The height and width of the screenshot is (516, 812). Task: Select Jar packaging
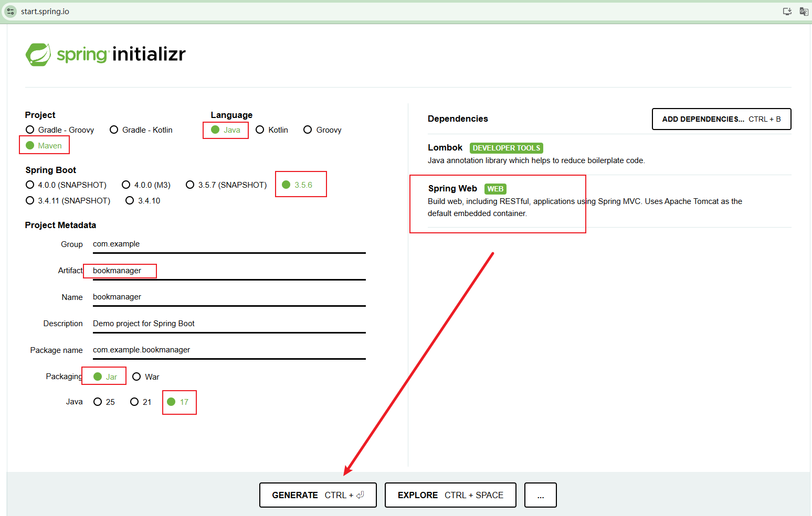point(105,377)
